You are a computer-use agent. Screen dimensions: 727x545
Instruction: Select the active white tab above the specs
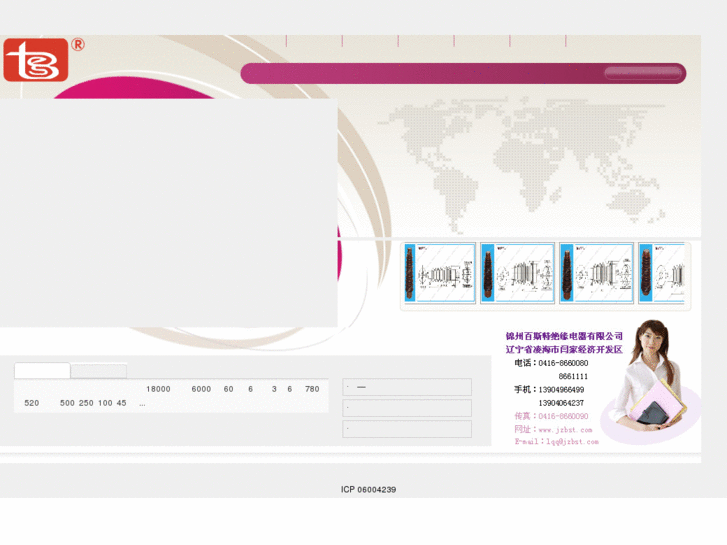pos(42,371)
